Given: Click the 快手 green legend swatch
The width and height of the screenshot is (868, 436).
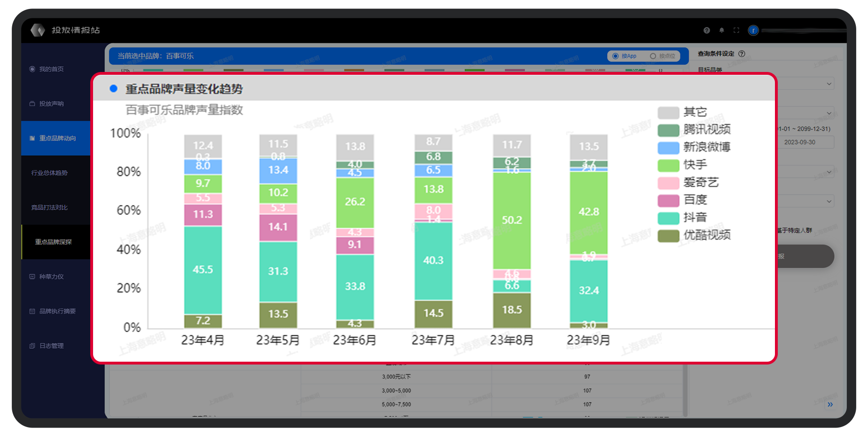Looking at the screenshot, I should tap(668, 165).
